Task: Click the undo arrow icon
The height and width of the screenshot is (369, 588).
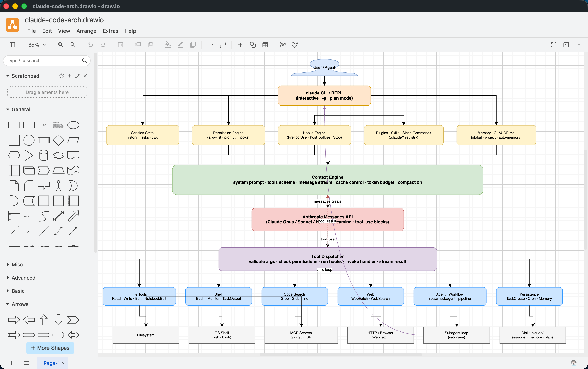Action: 91,45
